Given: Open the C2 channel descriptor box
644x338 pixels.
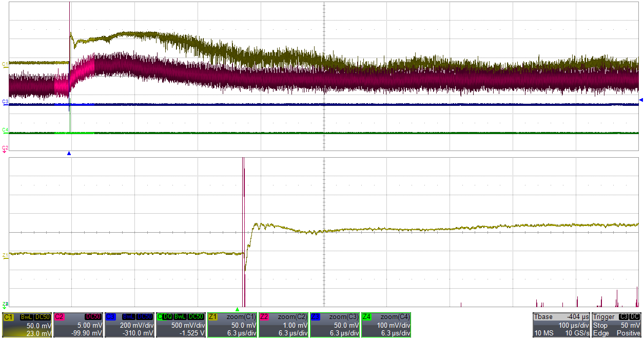Looking at the screenshot, I should click(79, 325).
